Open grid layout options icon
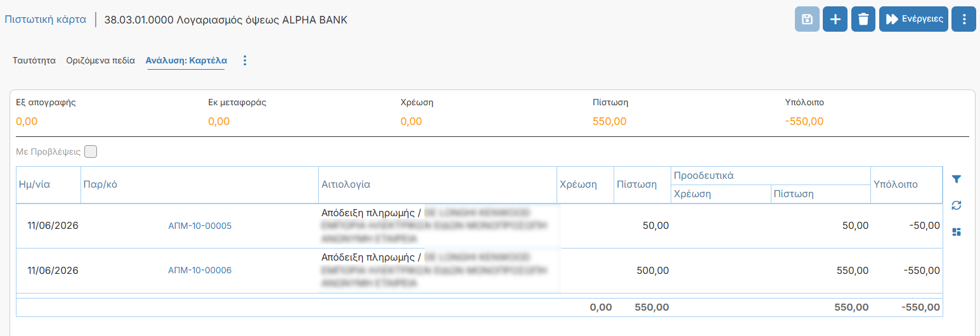The width and height of the screenshot is (980, 336). [957, 232]
